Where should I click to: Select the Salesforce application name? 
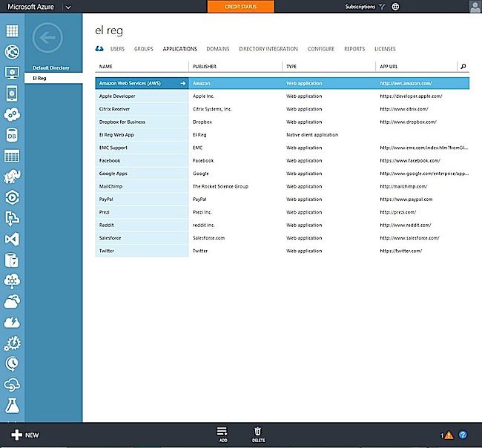110,238
